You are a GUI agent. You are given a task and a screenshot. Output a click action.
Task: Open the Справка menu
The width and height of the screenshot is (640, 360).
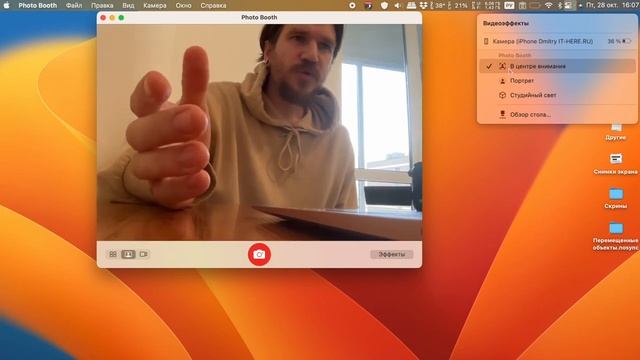point(213,5)
